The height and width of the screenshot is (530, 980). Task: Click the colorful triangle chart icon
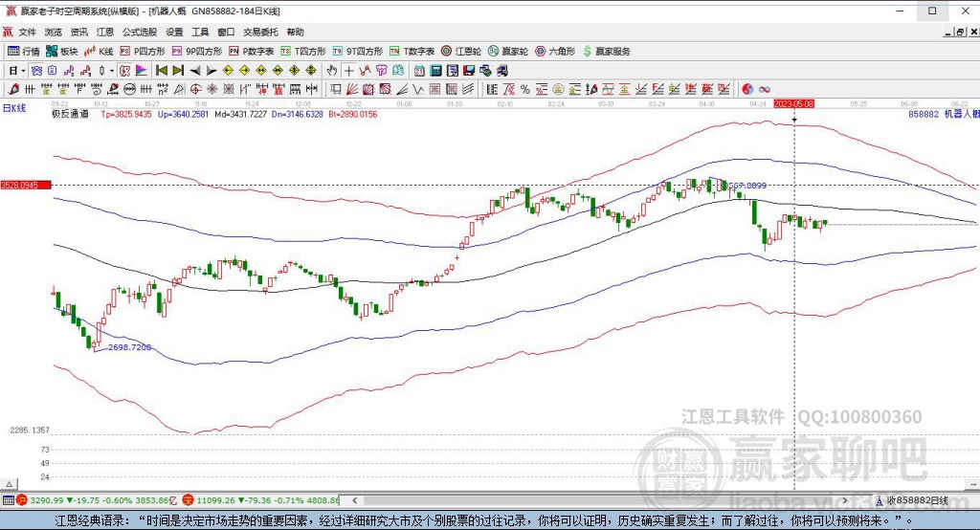142,71
